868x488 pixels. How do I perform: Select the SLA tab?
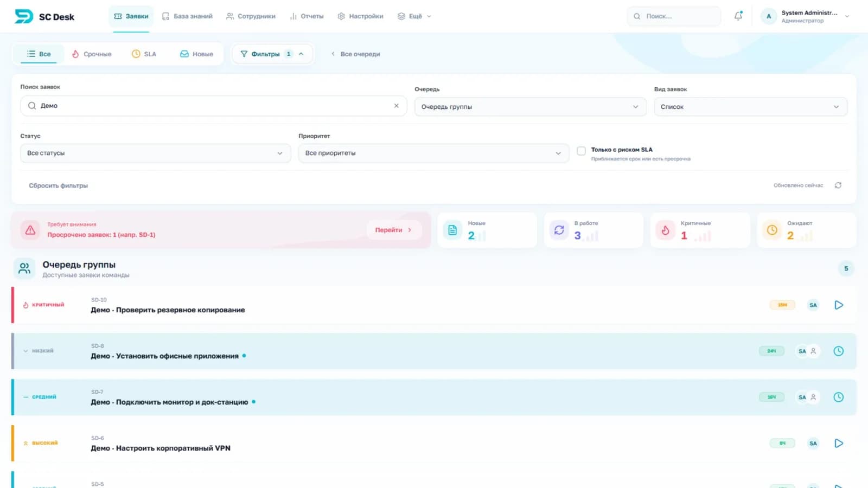coord(144,54)
